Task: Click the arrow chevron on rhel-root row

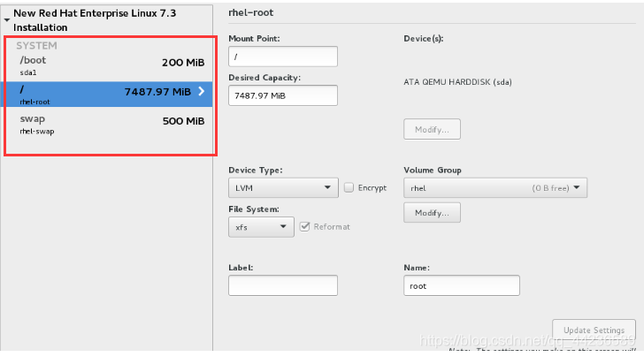Action: pyautogui.click(x=202, y=91)
